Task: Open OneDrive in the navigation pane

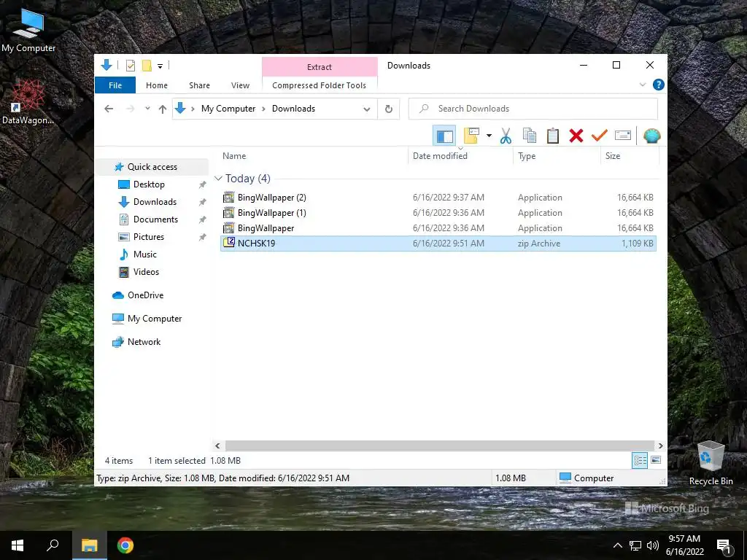Action: (x=145, y=295)
